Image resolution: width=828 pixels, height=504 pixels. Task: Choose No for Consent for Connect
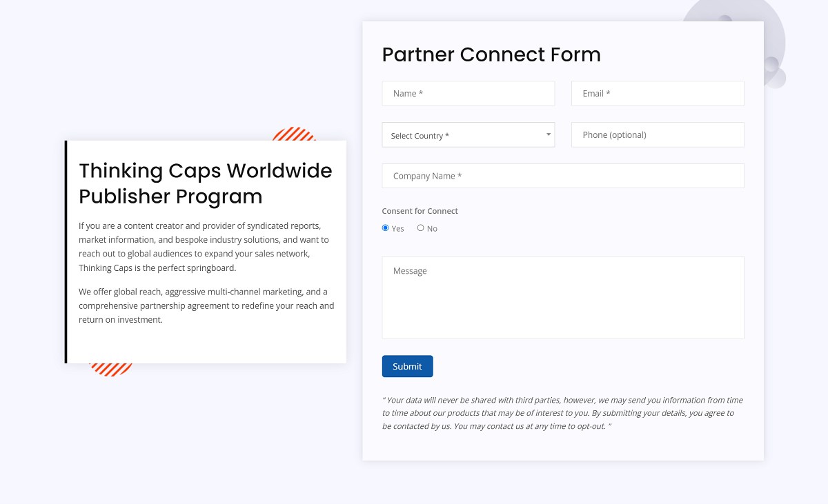420,228
